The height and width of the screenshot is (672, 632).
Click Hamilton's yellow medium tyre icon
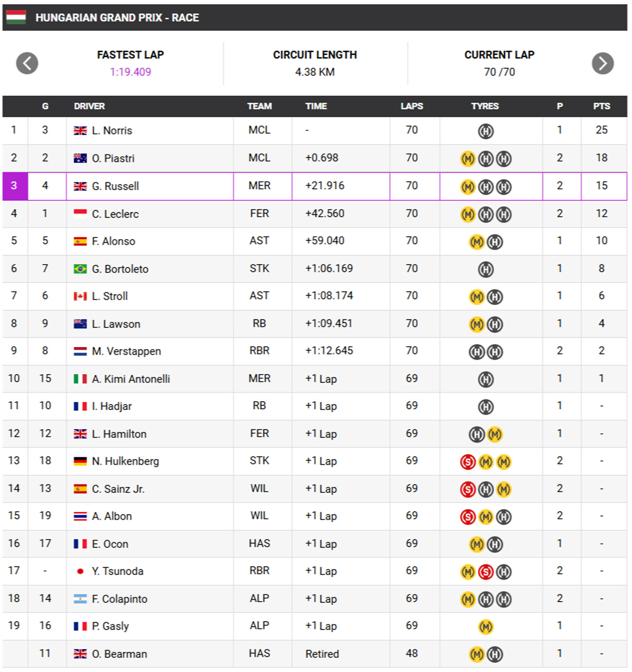495,434
